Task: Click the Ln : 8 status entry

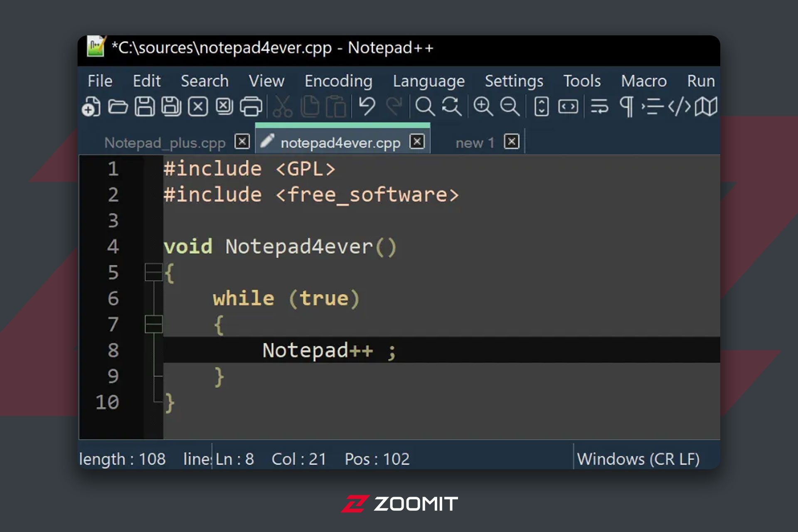Action: pyautogui.click(x=235, y=459)
